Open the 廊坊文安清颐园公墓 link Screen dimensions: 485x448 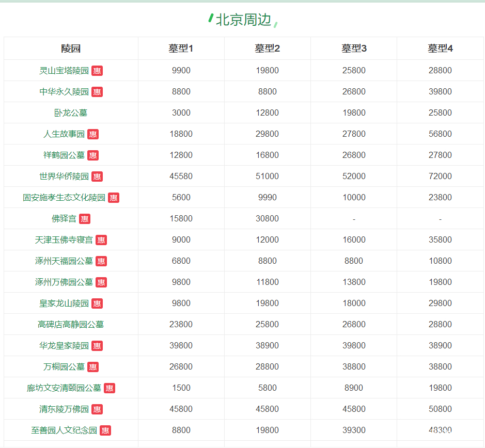pyautogui.click(x=64, y=388)
